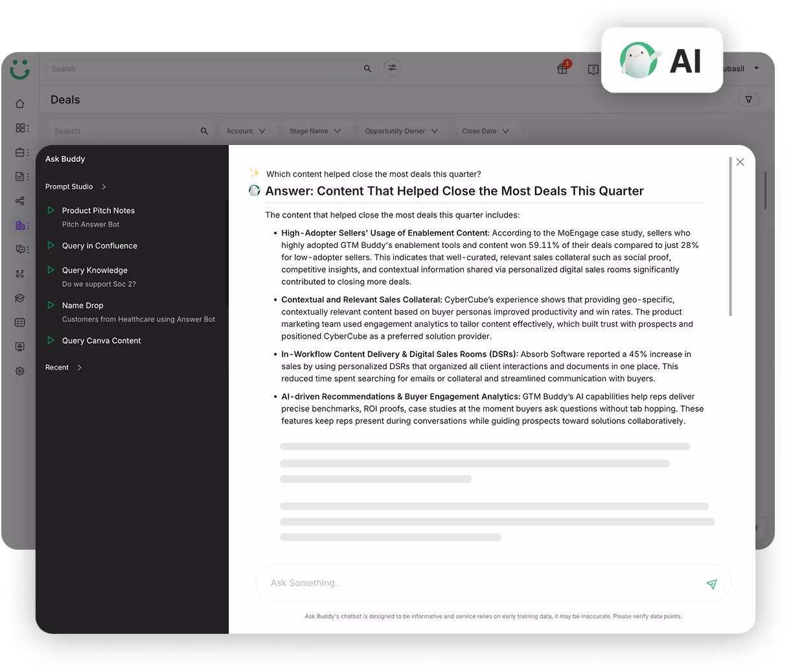Image resolution: width=791 pixels, height=672 pixels.
Task: Click 'Do we support Soc 2?' subtitle
Action: (99, 284)
